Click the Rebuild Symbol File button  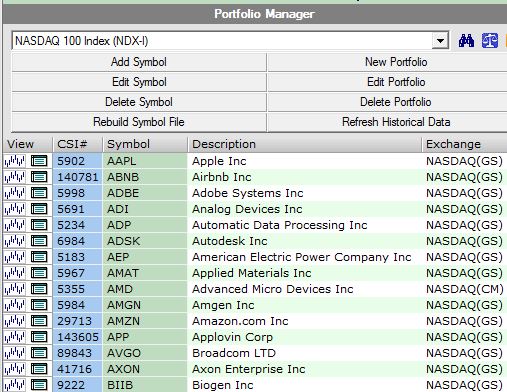click(x=139, y=122)
